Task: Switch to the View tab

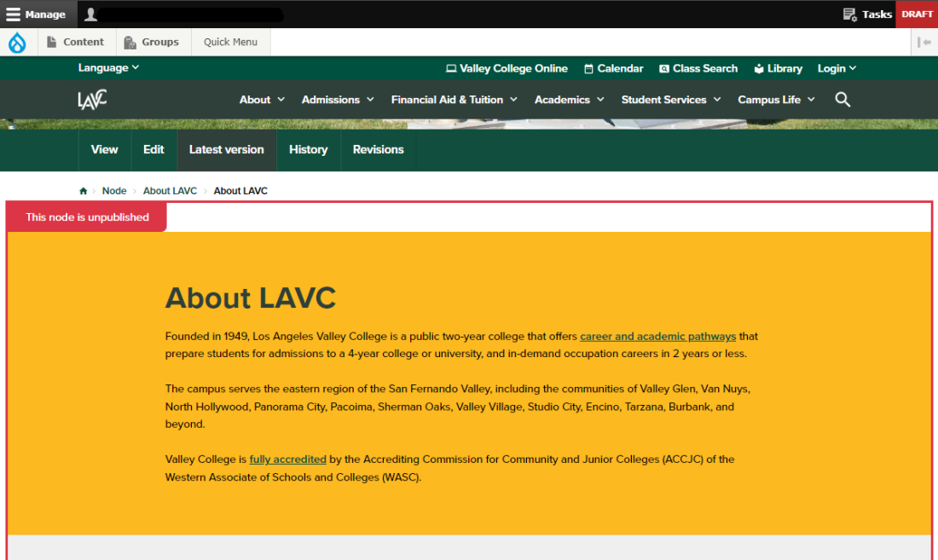Action: pos(104,149)
